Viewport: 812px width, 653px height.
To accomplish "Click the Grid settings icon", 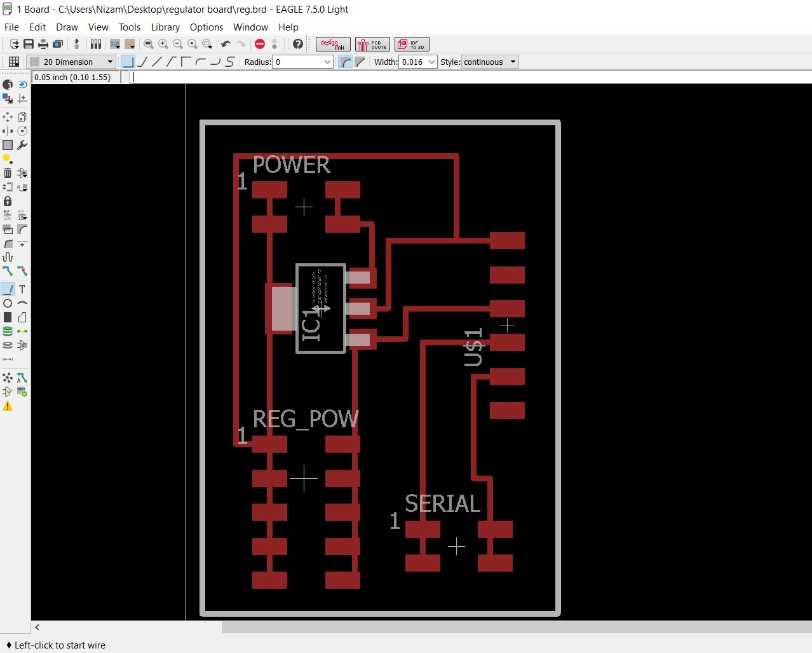I will tap(13, 62).
